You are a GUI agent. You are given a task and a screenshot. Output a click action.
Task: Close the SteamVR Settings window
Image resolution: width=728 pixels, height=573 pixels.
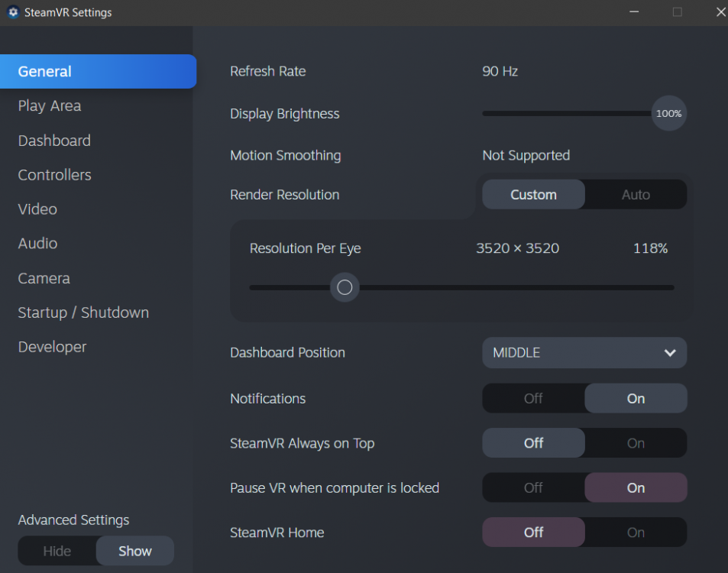pyautogui.click(x=720, y=11)
